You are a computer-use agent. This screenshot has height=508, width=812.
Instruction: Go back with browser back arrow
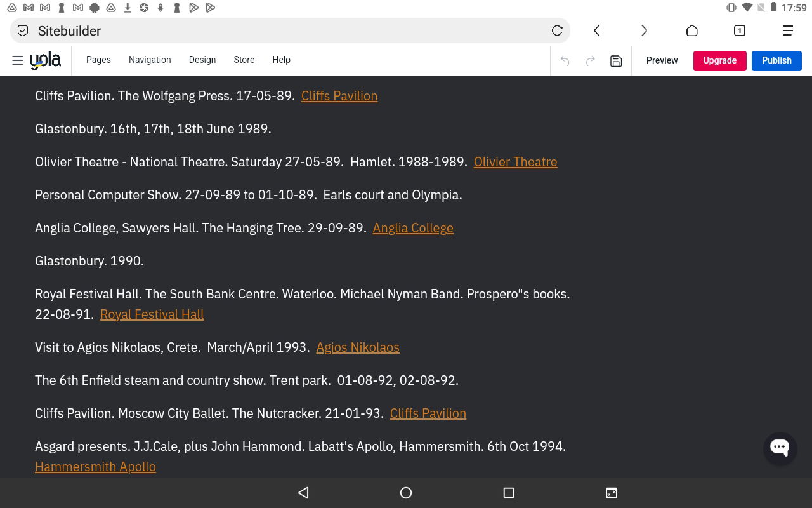[x=597, y=30]
